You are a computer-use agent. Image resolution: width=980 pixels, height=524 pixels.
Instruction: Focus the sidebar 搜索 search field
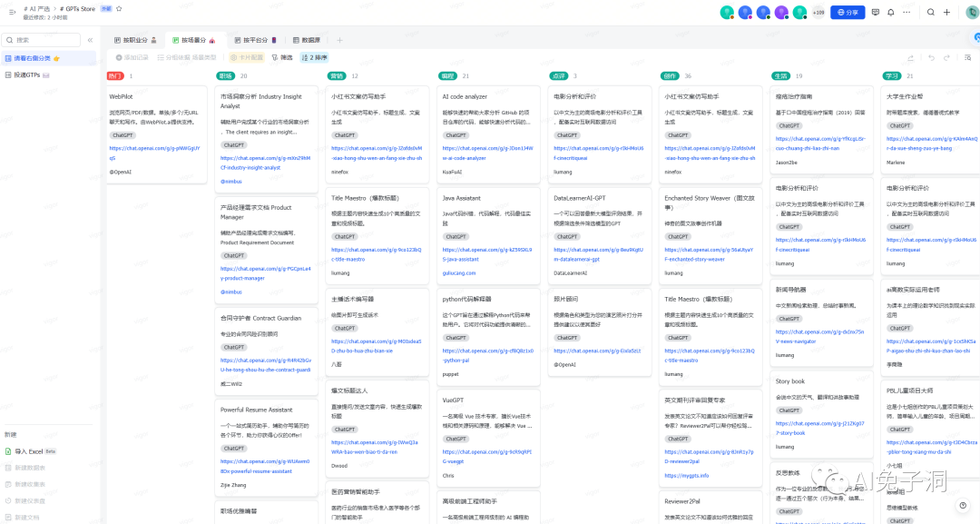click(x=42, y=40)
